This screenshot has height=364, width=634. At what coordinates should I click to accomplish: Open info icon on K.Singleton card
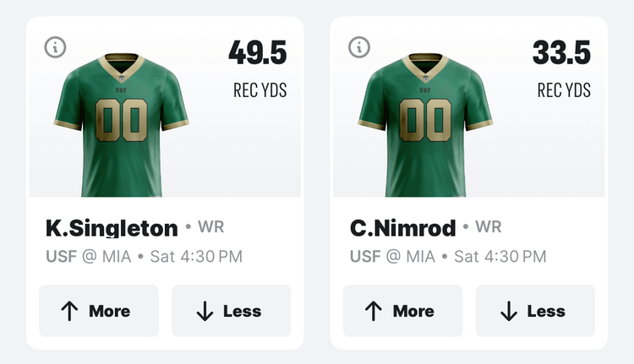coord(55,47)
